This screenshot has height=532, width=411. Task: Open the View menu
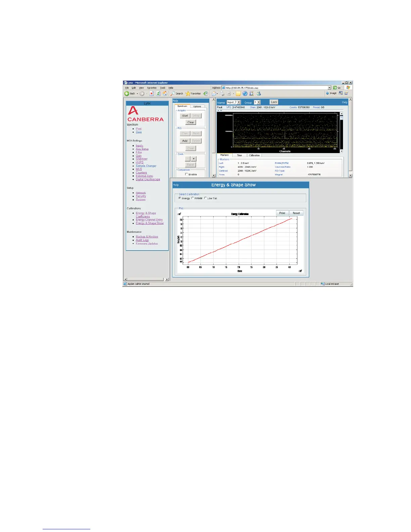(x=142, y=88)
